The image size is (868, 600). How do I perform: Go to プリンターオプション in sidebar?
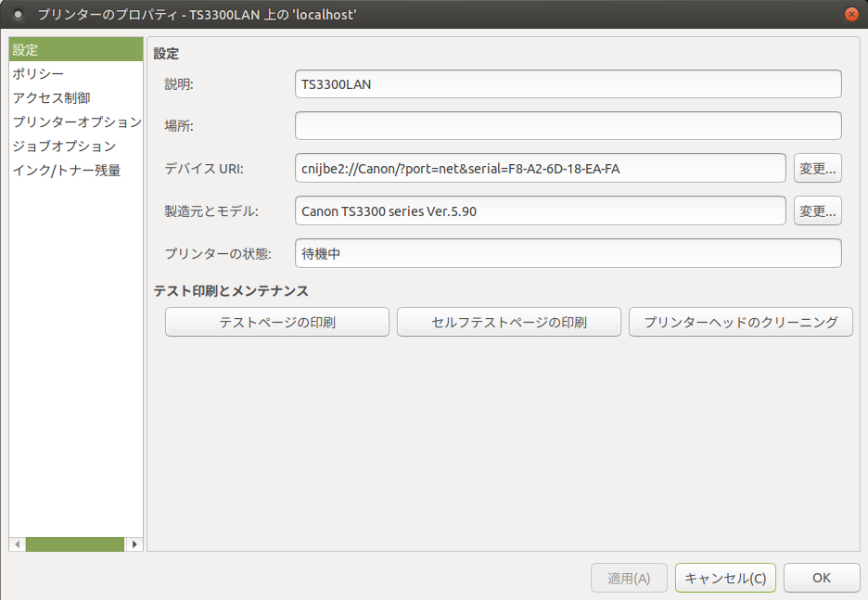76,121
